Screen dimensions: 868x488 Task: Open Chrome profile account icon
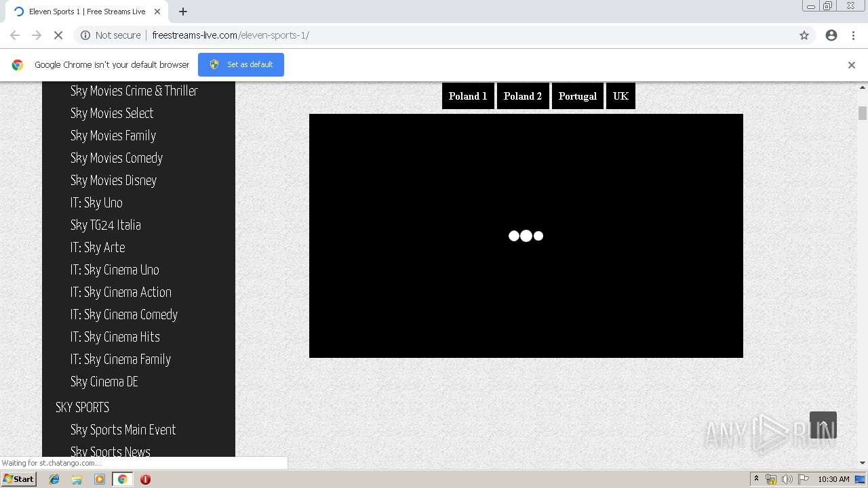tap(831, 35)
